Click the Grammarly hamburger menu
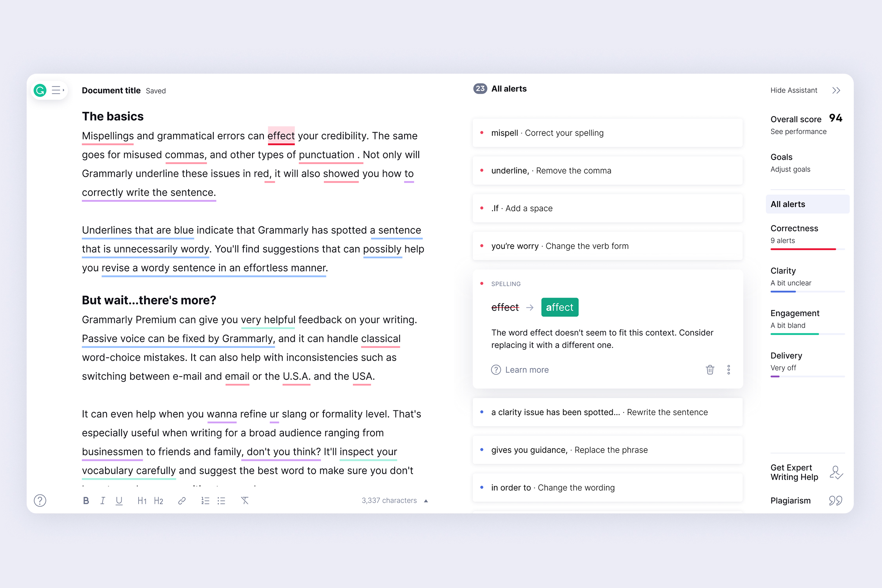882x588 pixels. click(58, 90)
